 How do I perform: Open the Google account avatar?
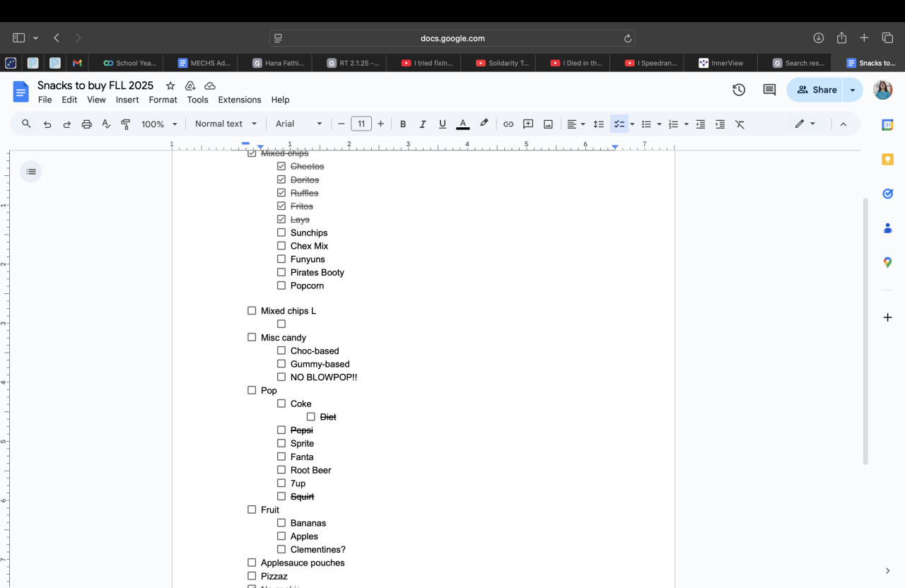point(882,90)
